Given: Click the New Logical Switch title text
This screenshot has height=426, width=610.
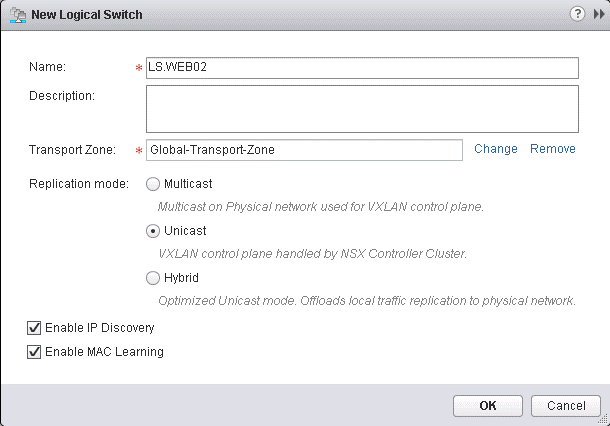Looking at the screenshot, I should pyautogui.click(x=88, y=15).
